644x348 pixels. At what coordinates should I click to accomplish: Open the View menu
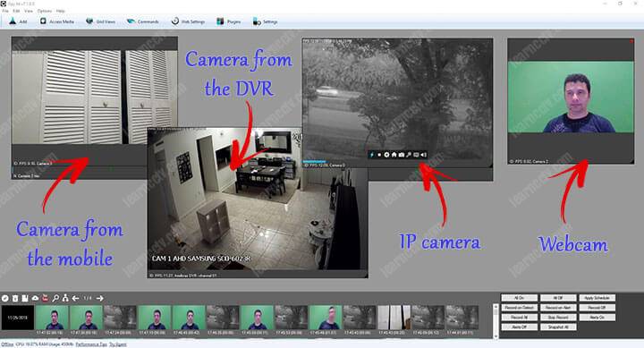[29, 11]
